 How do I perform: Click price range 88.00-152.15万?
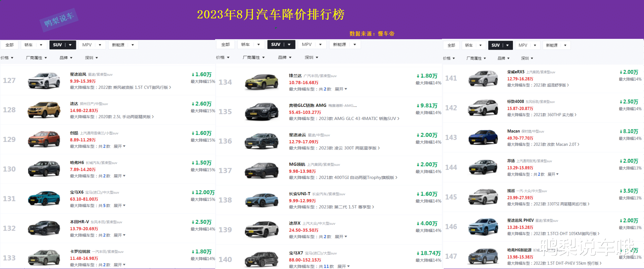[305, 260]
